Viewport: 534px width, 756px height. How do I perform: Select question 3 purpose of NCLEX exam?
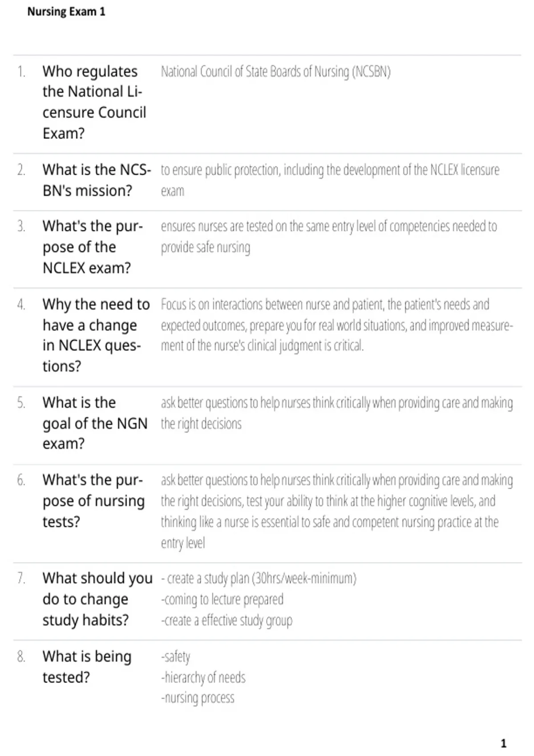(93, 247)
